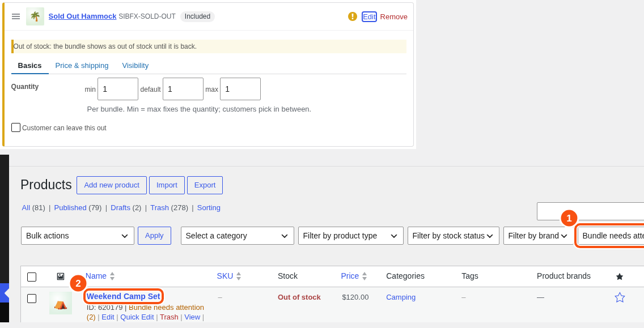The width and height of the screenshot is (644, 328).
Task: Expand Filter by stock status dropdown
Action: coord(454,236)
